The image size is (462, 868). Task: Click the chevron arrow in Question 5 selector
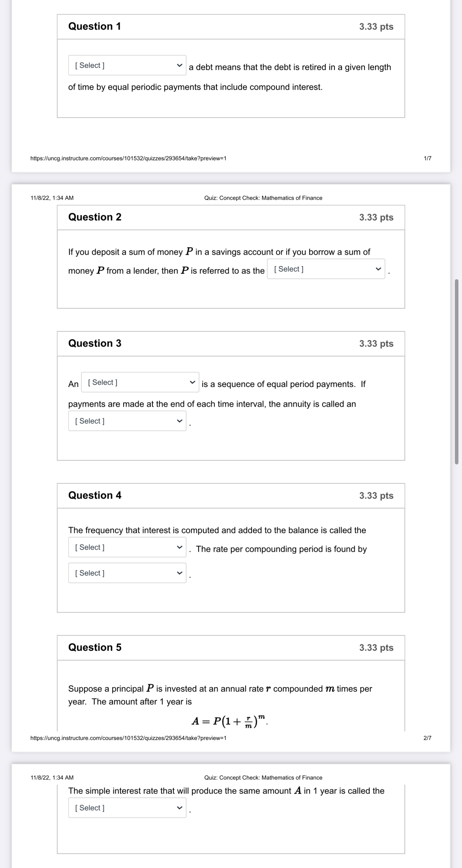(x=180, y=808)
